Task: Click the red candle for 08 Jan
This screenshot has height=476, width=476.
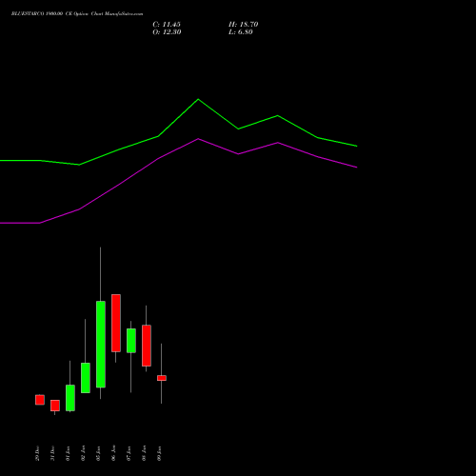Action: pos(147,346)
